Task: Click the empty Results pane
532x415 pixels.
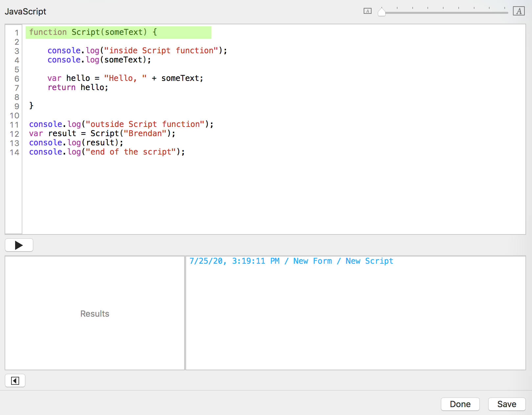Action: point(95,313)
